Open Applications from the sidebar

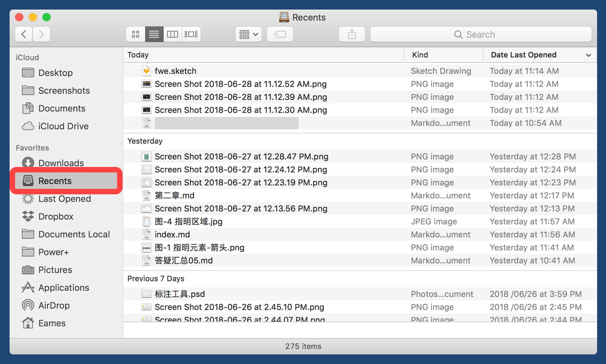coord(64,287)
